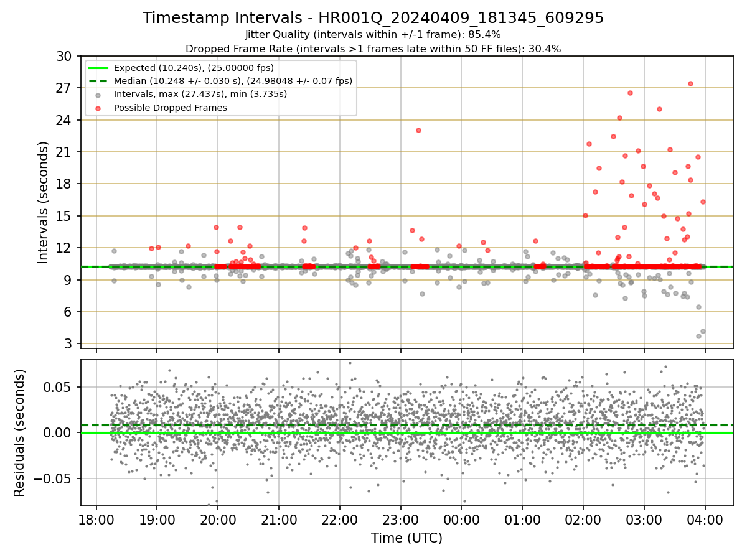Click x-axis tick label '21:00'
The height and width of the screenshot is (560, 747).
click(278, 519)
